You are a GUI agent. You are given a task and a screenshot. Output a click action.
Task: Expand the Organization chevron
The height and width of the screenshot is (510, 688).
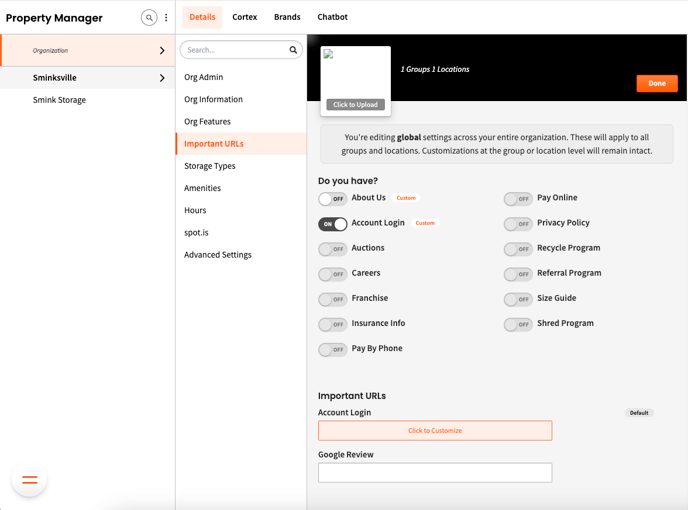click(162, 50)
